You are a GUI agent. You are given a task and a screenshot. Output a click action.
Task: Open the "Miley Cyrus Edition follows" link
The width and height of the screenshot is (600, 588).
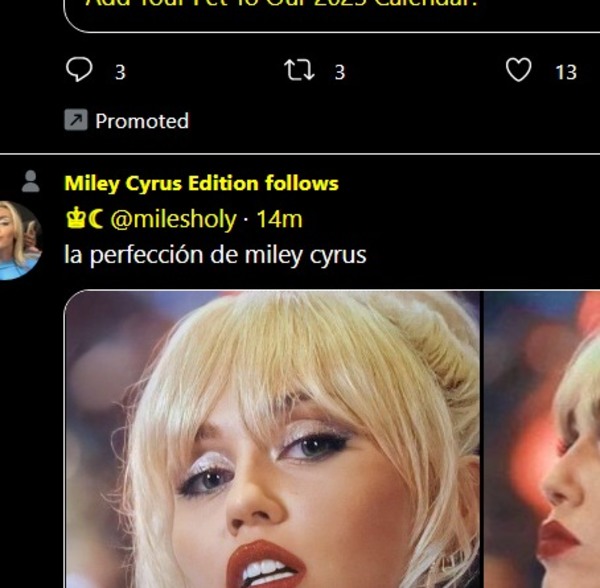coord(201,183)
